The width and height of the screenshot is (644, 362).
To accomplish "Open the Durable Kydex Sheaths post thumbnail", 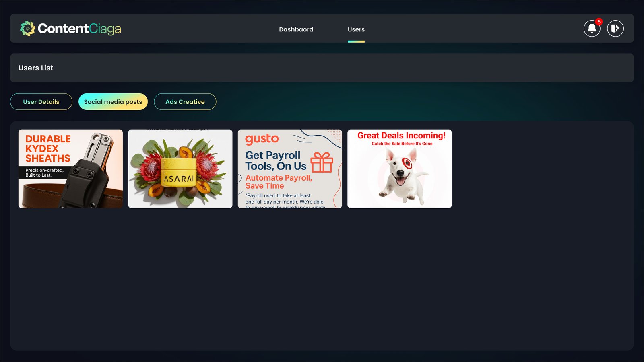I will 70,169.
